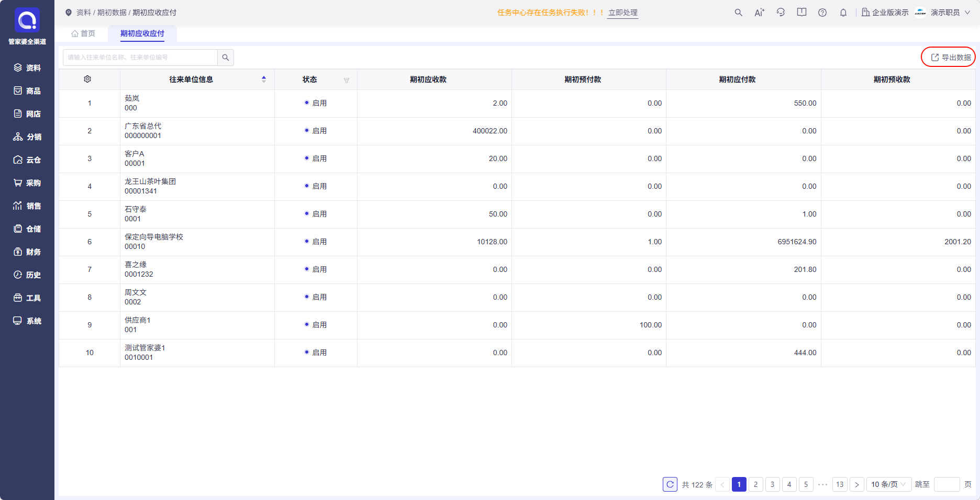This screenshot has width=980, height=500.
Task: Click the pagination ellipsis to skip pages
Action: 823,484
